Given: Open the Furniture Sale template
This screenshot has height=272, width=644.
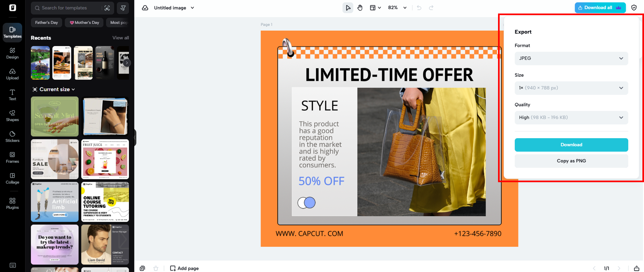Looking at the screenshot, I should pyautogui.click(x=55, y=159).
